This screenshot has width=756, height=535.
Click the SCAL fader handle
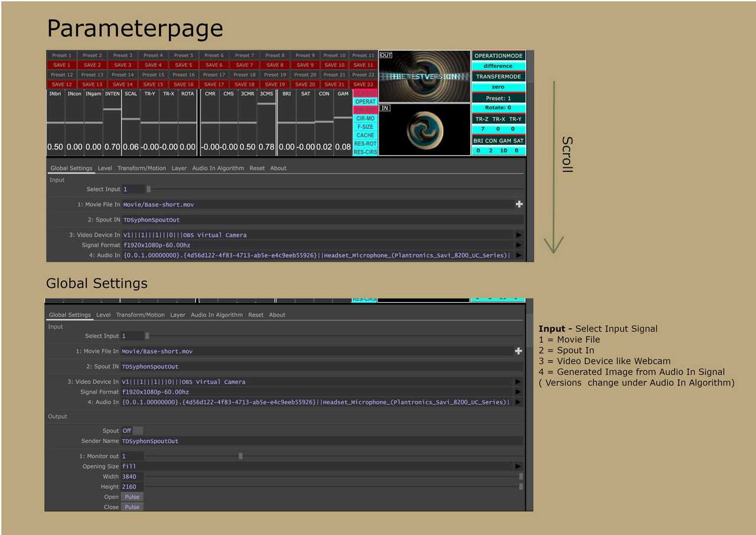click(x=131, y=119)
